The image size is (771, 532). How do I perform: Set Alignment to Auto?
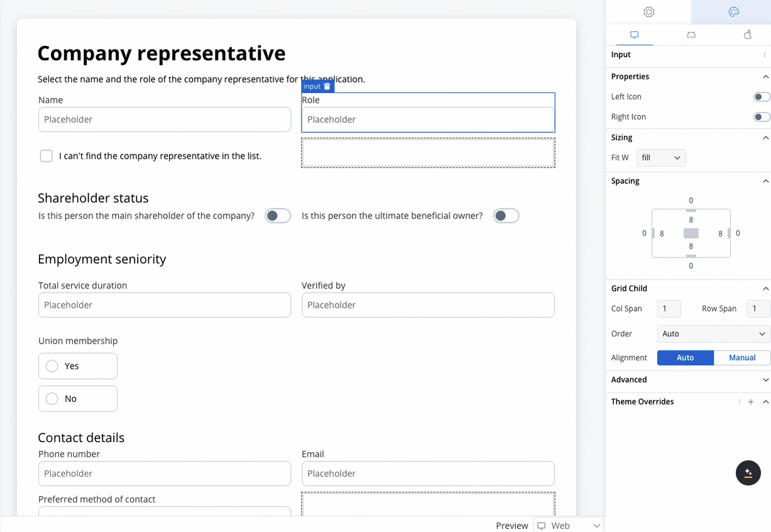coord(686,357)
